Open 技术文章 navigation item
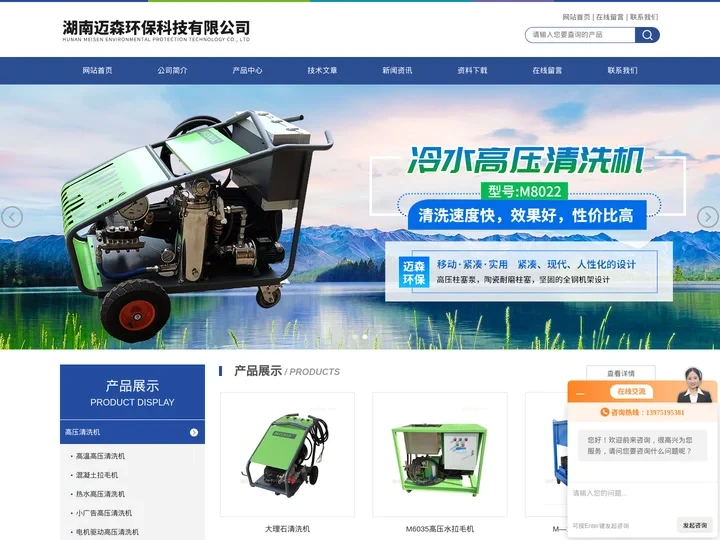720x540 pixels. (x=322, y=70)
